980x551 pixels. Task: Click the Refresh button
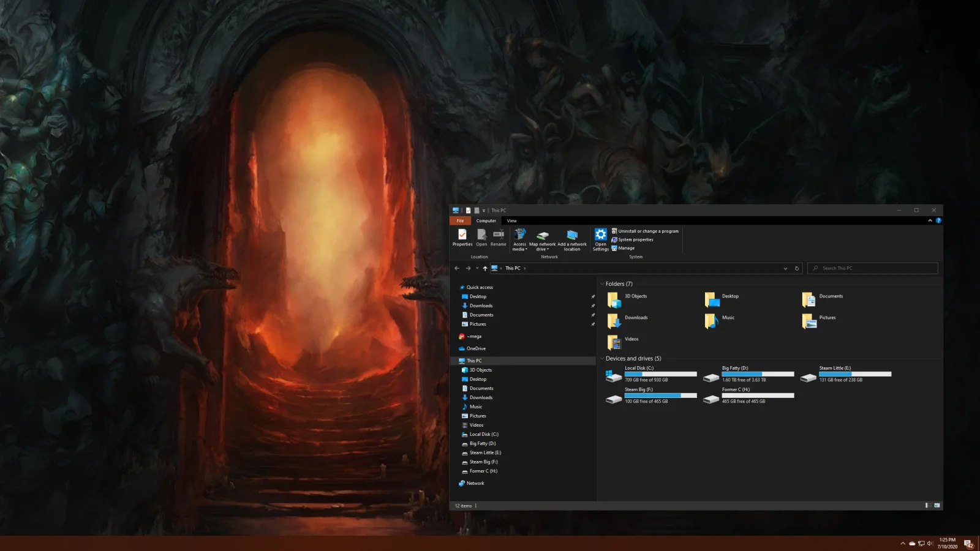tap(797, 268)
